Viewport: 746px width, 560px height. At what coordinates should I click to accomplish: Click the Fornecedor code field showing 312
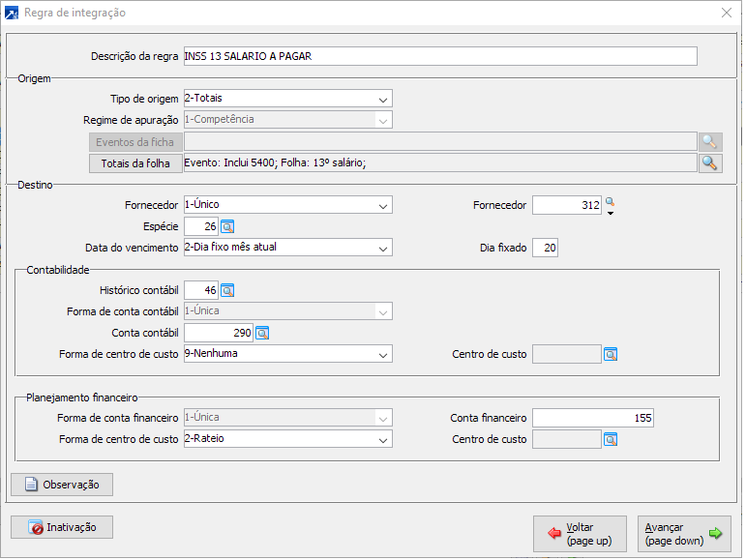pyautogui.click(x=567, y=205)
